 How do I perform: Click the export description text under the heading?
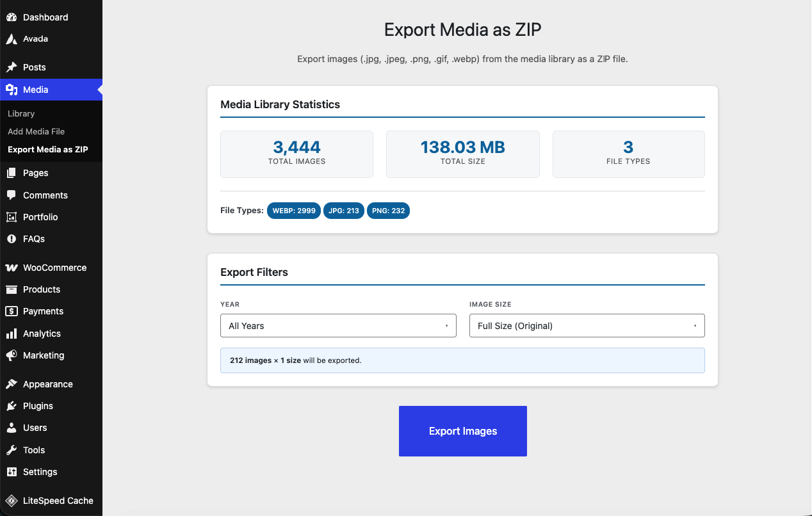click(x=463, y=59)
